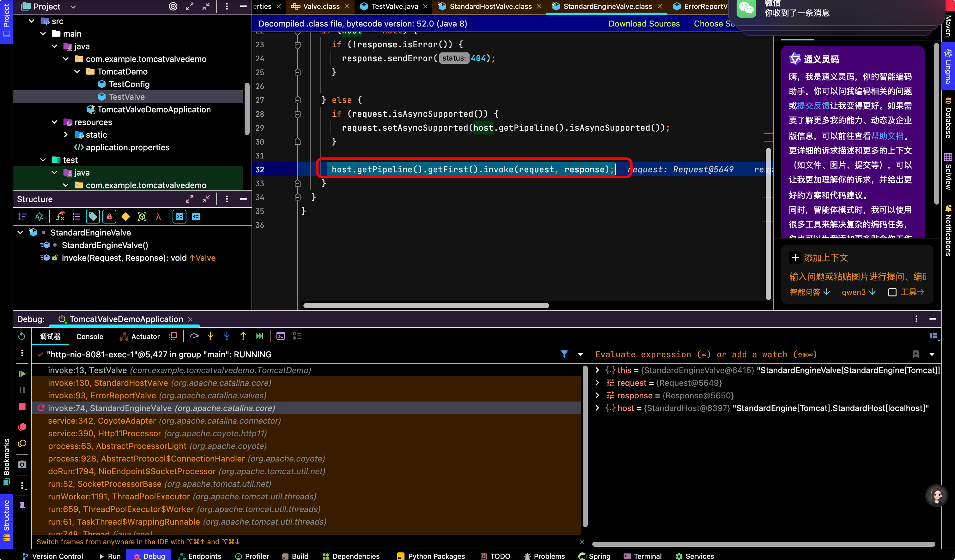The height and width of the screenshot is (560, 955).
Task: Toggle the 工具 checkbox in Lingma
Action: pos(892,292)
